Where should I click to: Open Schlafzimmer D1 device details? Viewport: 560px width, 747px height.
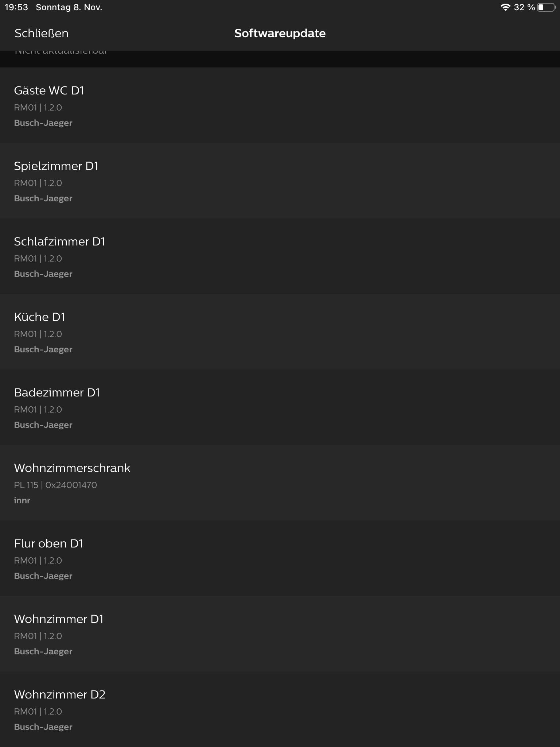[280, 256]
